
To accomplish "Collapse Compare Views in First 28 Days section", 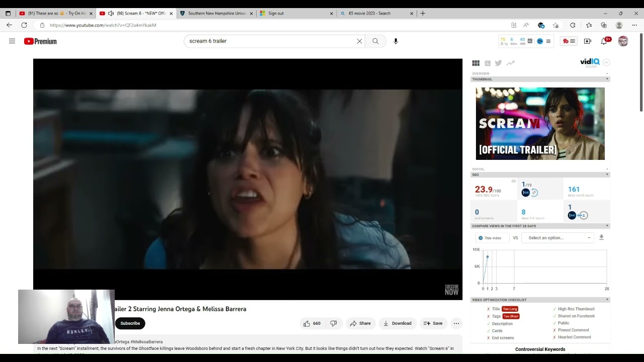I will pyautogui.click(x=540, y=226).
